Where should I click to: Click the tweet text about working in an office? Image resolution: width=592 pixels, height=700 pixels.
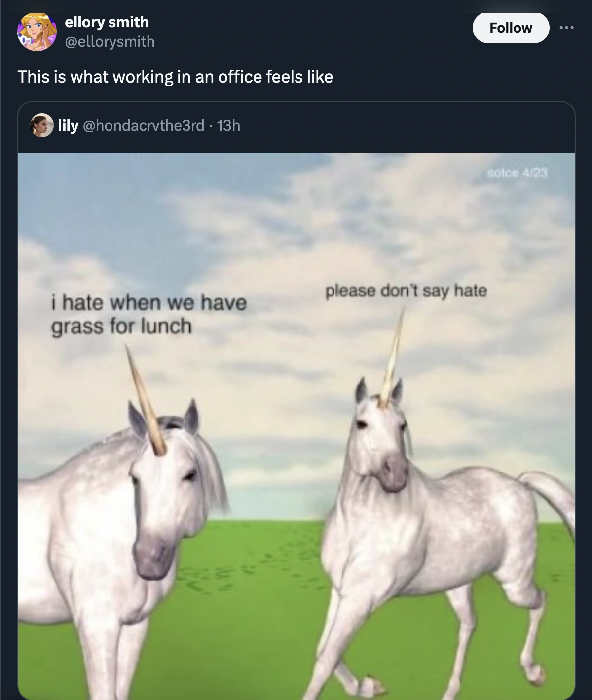tap(175, 77)
